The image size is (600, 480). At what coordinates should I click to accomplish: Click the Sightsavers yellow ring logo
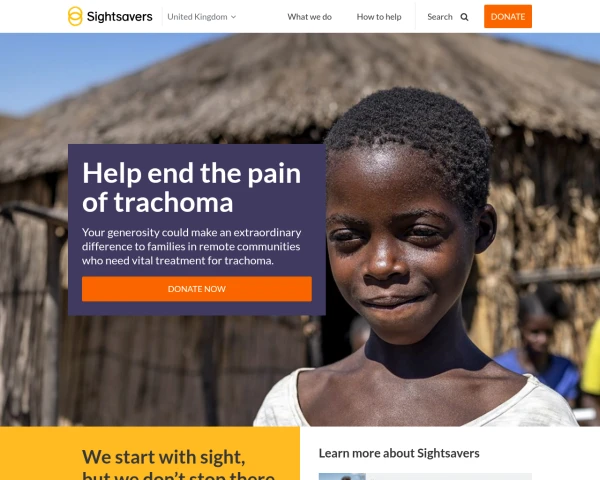pos(75,16)
